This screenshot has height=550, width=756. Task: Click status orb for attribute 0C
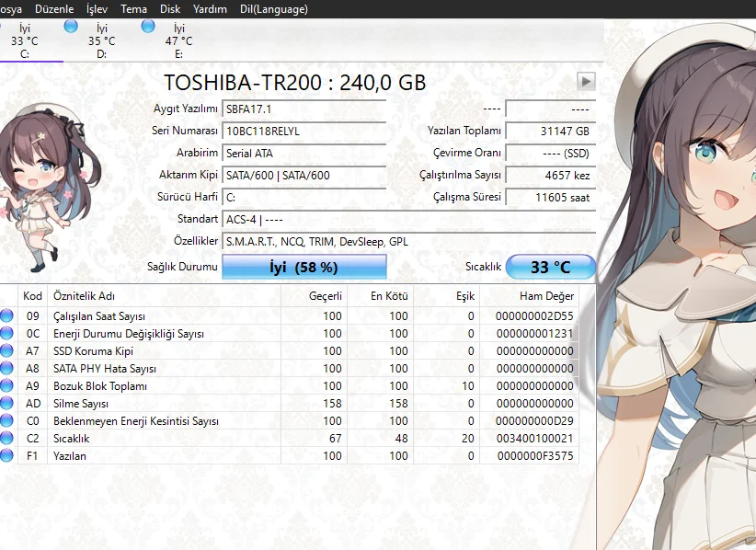[6, 334]
